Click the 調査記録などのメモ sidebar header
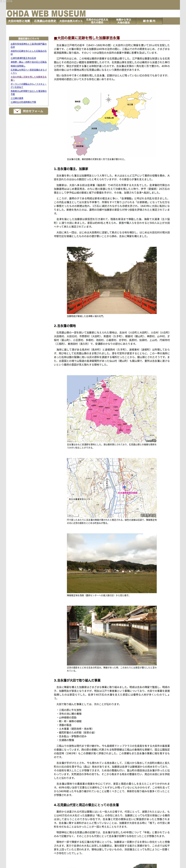This screenshot has height=868, width=186. [29, 38]
